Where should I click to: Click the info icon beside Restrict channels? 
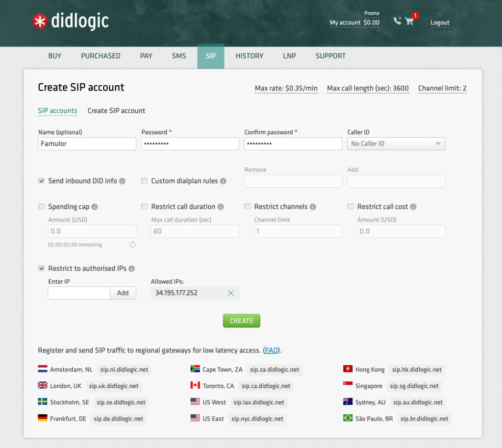point(313,206)
